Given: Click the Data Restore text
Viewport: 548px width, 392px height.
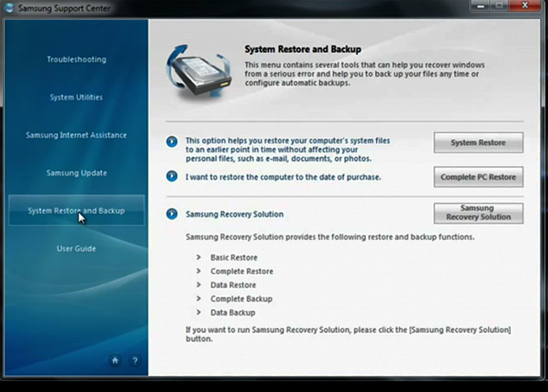Looking at the screenshot, I should tap(233, 285).
